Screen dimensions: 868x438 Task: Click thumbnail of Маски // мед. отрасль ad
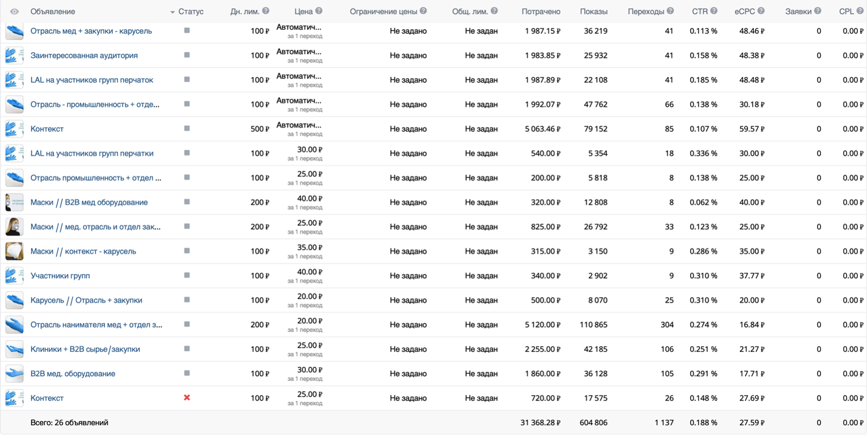(14, 227)
